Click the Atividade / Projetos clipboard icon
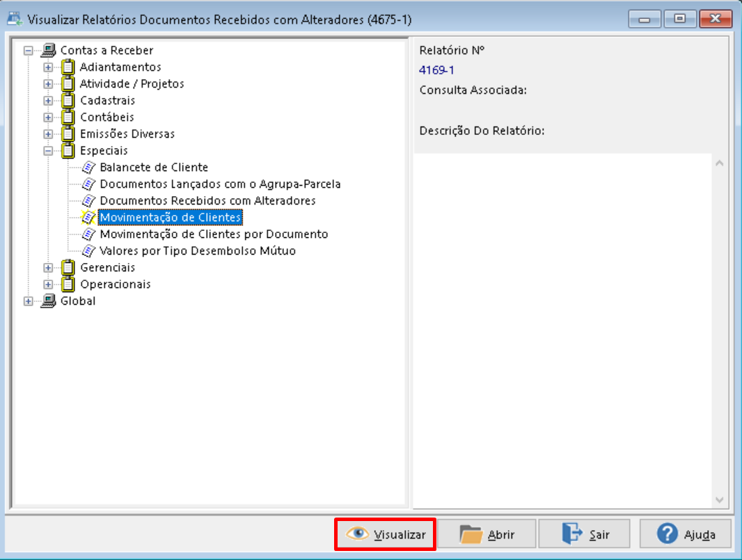Viewport: 742px width, 560px height. (x=68, y=83)
